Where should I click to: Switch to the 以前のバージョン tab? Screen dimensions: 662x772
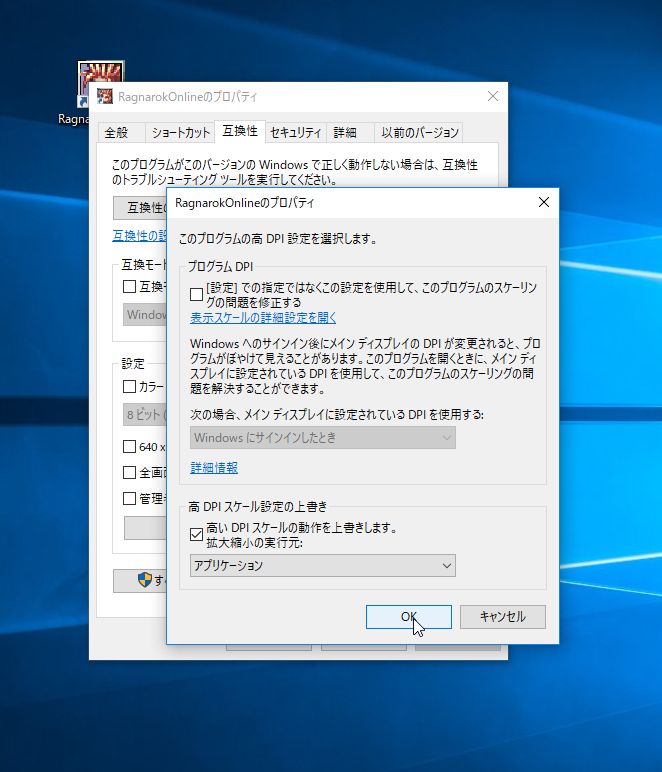click(x=419, y=133)
